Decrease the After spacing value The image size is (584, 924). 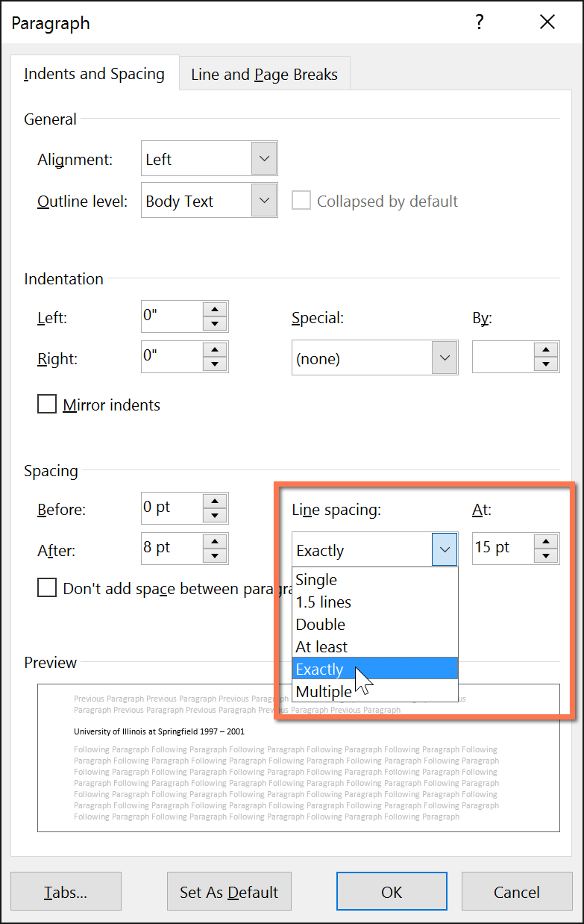click(216, 555)
